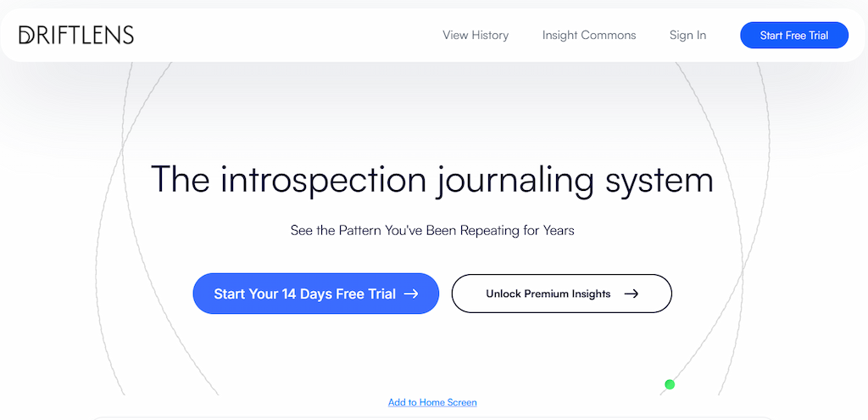This screenshot has width=868, height=420.
Task: Click the arrow in the free trial button
Action: point(411,294)
